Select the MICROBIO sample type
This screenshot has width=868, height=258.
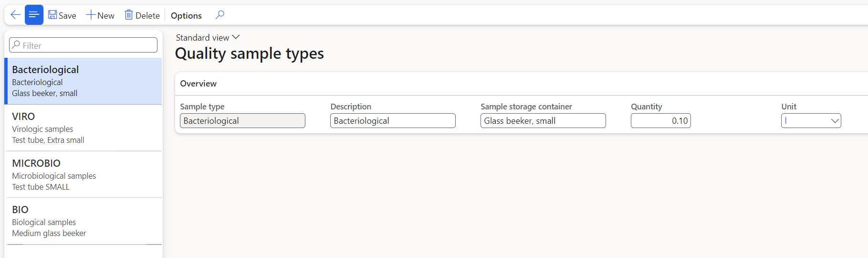pos(83,175)
